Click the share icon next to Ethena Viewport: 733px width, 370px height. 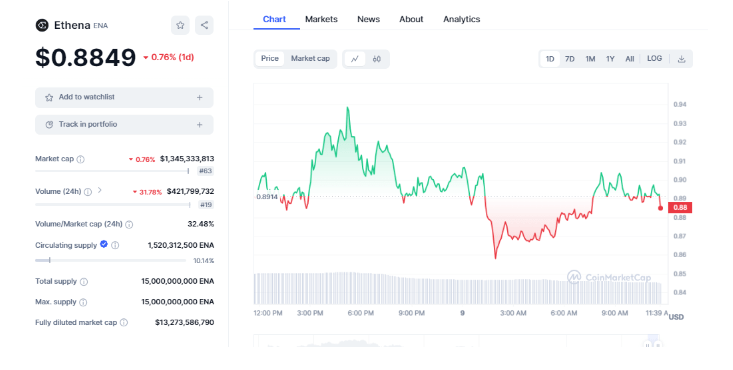(204, 25)
